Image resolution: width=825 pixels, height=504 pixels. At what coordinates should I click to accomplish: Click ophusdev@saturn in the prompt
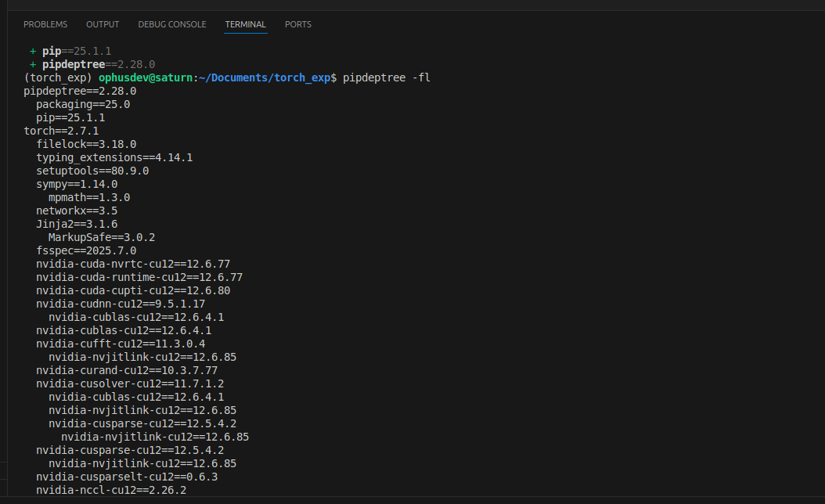pyautogui.click(x=146, y=77)
